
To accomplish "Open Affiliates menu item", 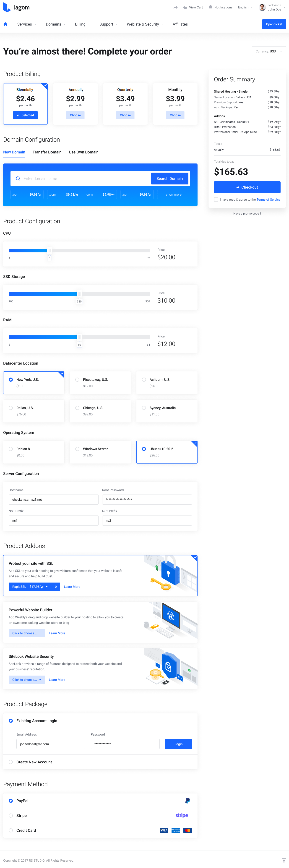I will click(180, 24).
